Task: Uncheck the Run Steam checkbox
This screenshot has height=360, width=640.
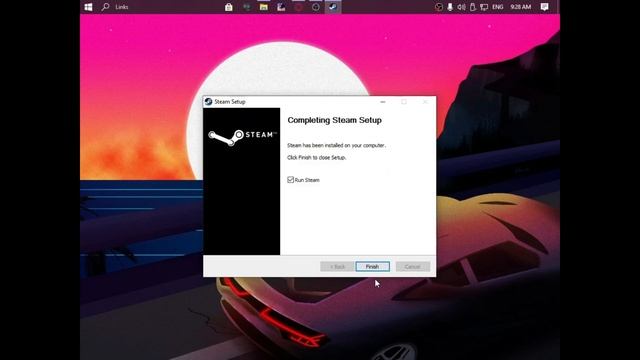Action: [290, 180]
